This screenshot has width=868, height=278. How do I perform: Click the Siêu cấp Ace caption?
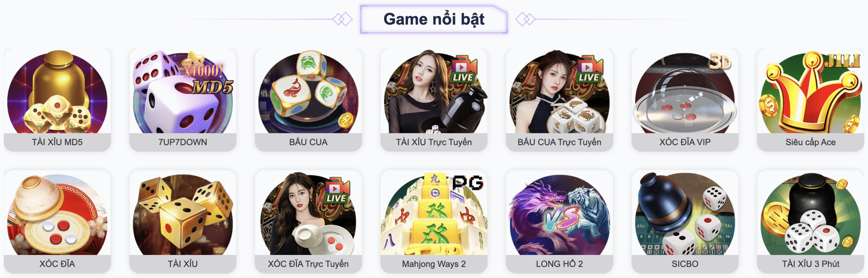(810, 142)
